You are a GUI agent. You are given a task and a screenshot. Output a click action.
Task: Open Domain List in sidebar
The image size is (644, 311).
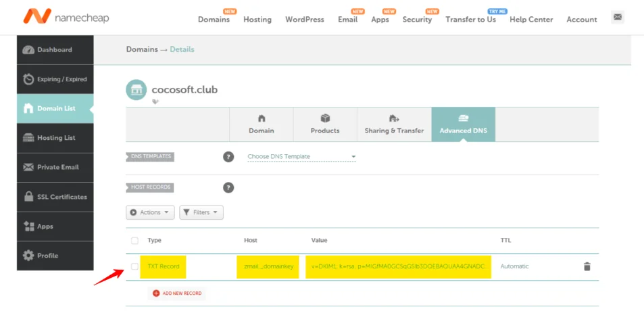[55, 108]
